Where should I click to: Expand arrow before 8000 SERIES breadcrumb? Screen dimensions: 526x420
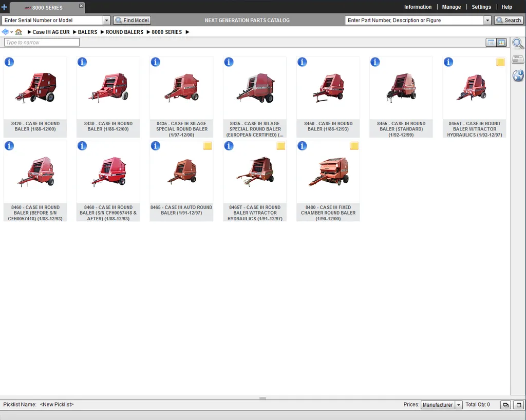(148, 32)
